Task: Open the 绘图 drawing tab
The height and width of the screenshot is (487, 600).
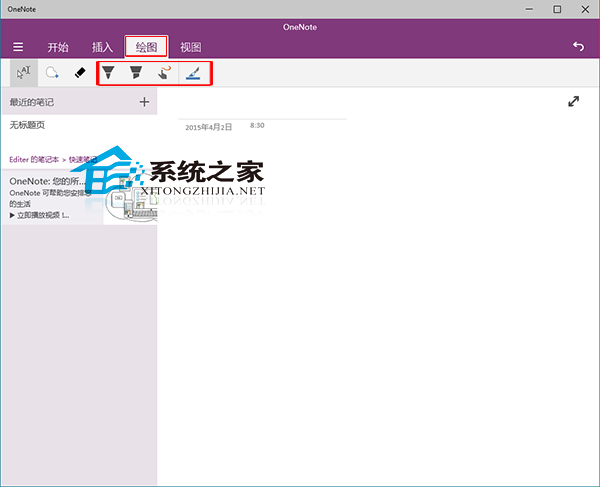Action: tap(146, 47)
